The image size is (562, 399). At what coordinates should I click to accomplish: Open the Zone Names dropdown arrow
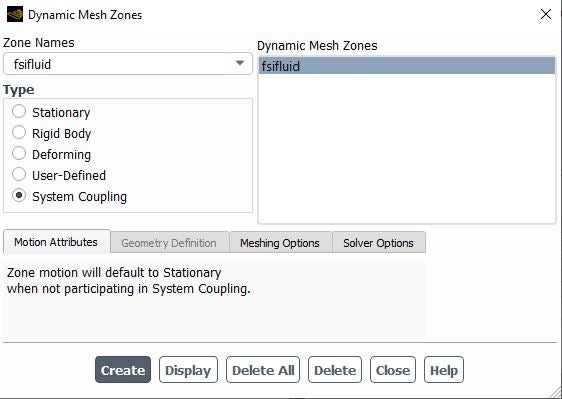point(240,63)
